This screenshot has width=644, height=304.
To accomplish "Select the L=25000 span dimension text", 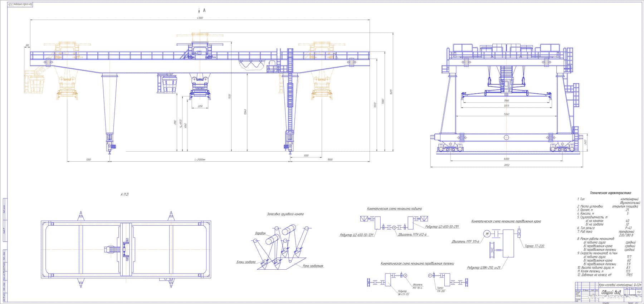I will (199, 160).
